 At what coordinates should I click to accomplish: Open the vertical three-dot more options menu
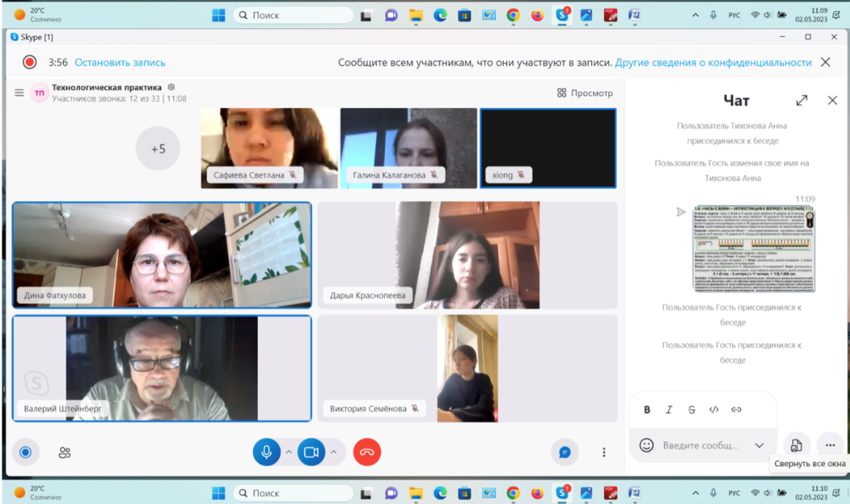604,452
